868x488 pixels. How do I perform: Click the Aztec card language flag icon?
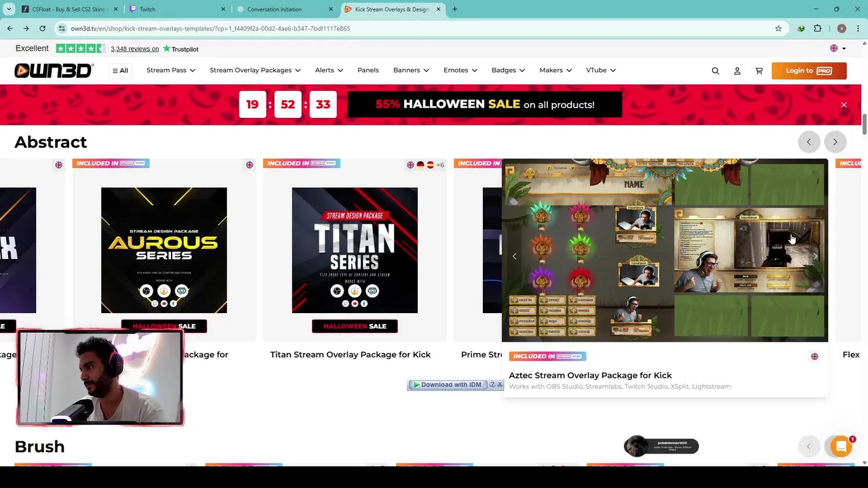(814, 357)
